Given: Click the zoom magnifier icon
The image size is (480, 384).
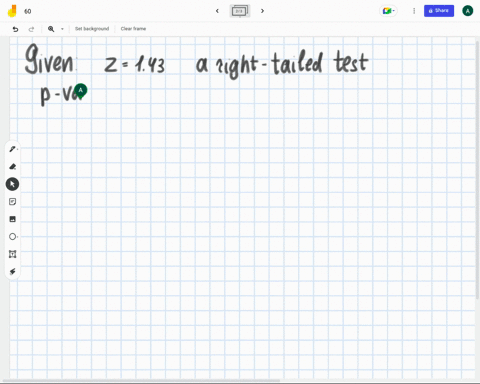Looking at the screenshot, I should click(x=51, y=29).
